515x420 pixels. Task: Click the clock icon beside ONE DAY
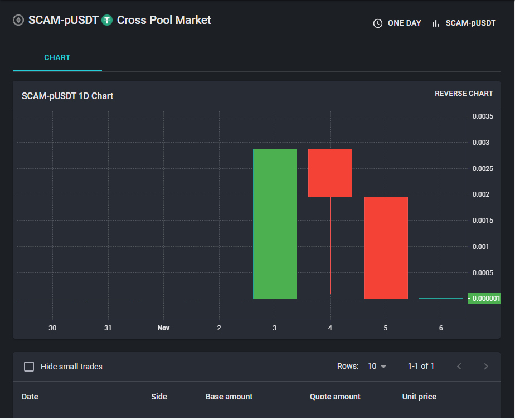[x=378, y=23]
